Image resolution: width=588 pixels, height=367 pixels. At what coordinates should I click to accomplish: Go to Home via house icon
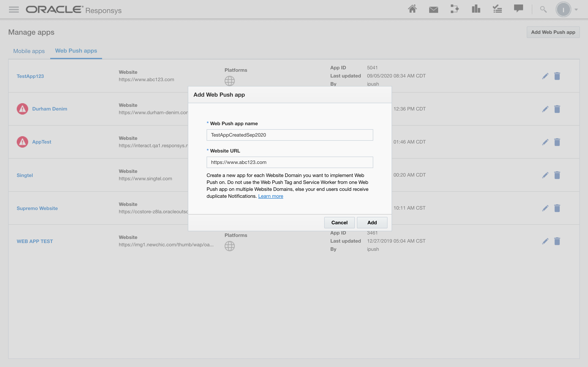(x=412, y=9)
